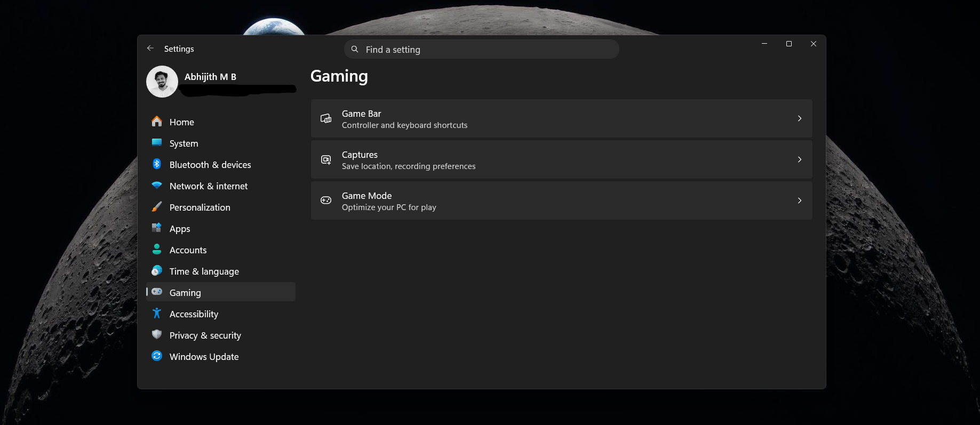The width and height of the screenshot is (980, 425).
Task: Click the Gaming controller icon in the sidebar
Action: (x=157, y=292)
